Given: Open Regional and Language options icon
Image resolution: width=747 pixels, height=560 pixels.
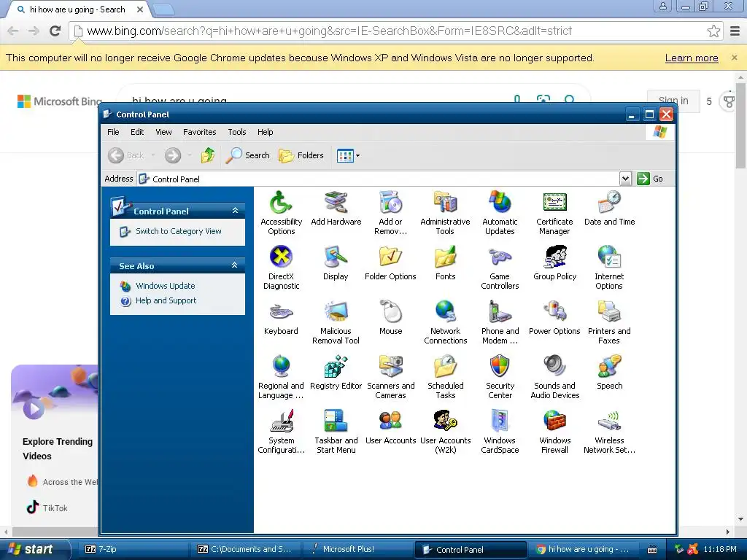Looking at the screenshot, I should [x=281, y=377].
